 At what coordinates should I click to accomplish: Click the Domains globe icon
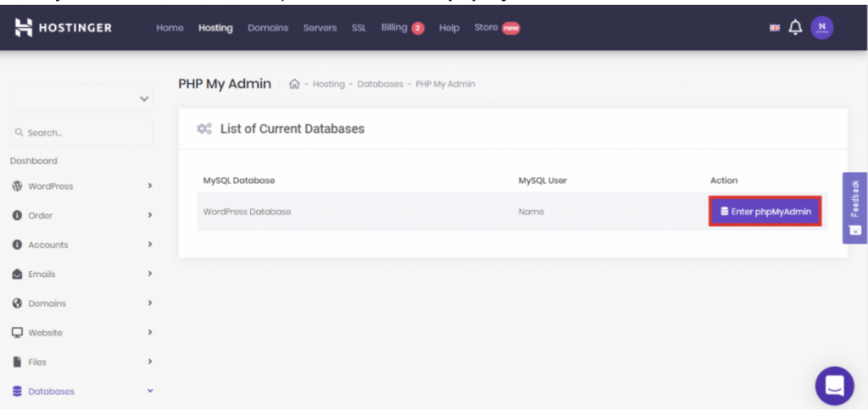tap(17, 303)
